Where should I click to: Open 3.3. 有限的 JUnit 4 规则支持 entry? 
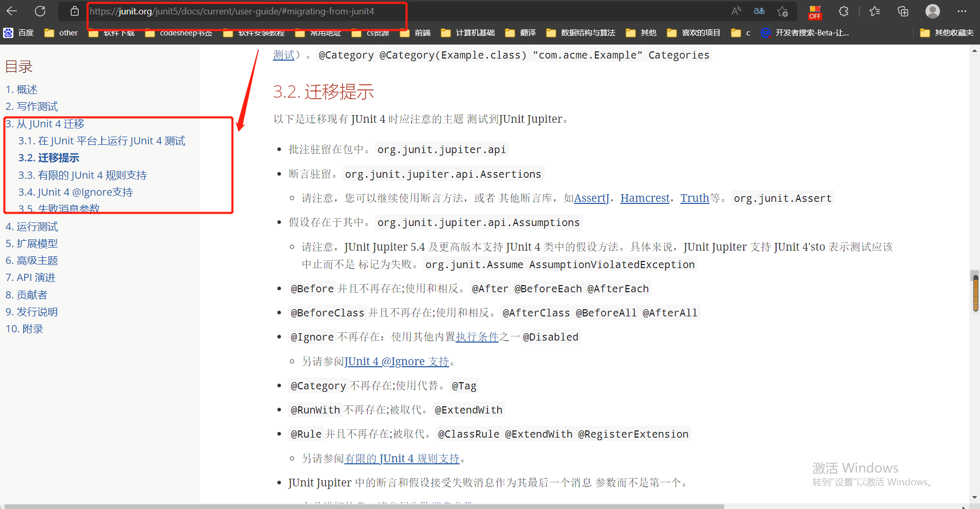pyautogui.click(x=83, y=175)
